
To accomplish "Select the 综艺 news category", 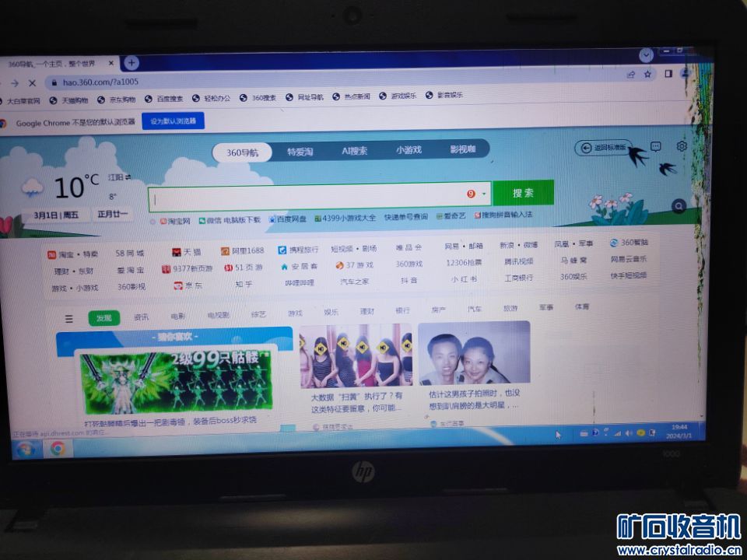I will pyautogui.click(x=258, y=313).
